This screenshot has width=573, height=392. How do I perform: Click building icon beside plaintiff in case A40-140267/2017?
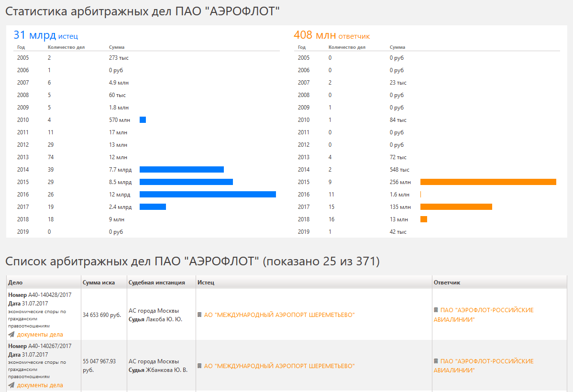pyautogui.click(x=199, y=366)
